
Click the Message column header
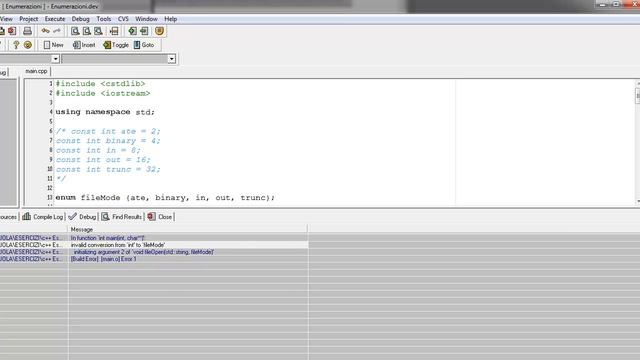[x=188, y=229]
